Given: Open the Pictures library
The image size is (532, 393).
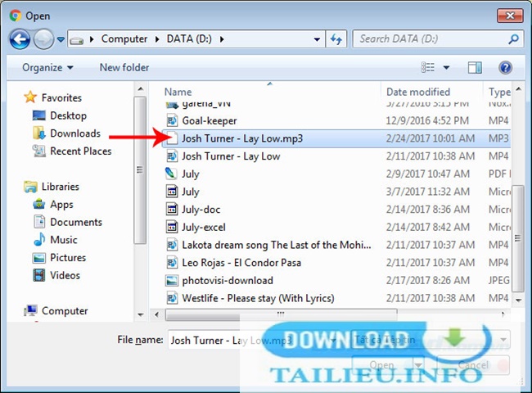Looking at the screenshot, I should coord(68,258).
